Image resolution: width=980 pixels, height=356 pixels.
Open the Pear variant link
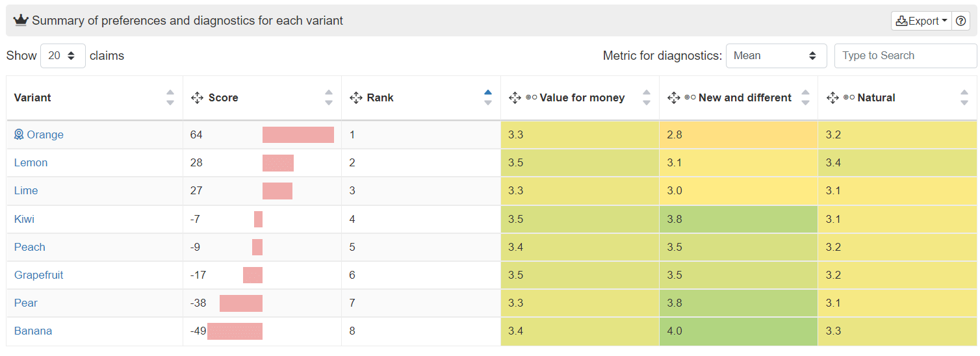point(26,303)
